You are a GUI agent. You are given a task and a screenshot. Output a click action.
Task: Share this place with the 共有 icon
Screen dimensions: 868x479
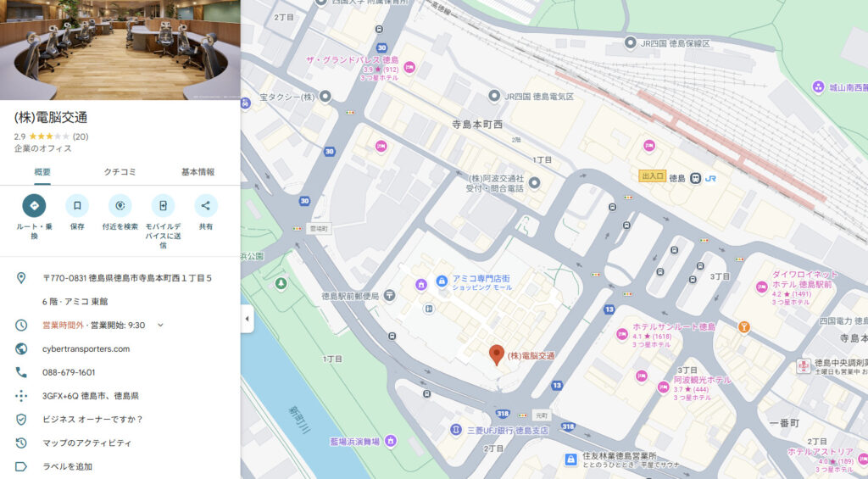[x=206, y=205]
